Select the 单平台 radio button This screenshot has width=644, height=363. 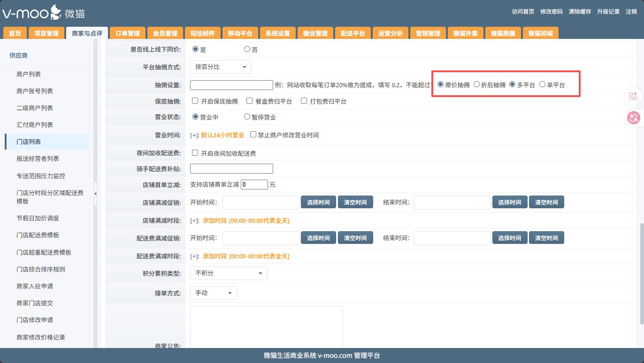coord(542,84)
